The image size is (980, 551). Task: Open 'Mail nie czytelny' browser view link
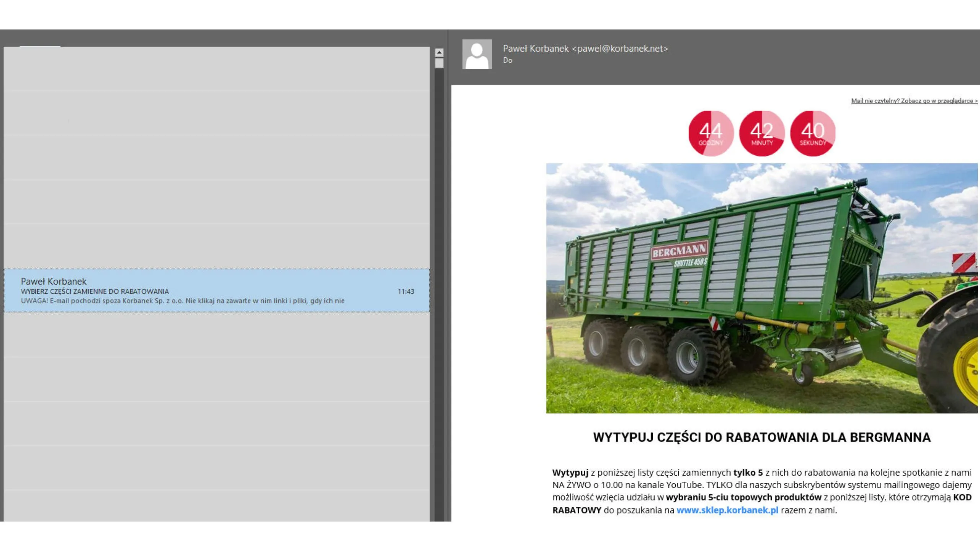914,101
